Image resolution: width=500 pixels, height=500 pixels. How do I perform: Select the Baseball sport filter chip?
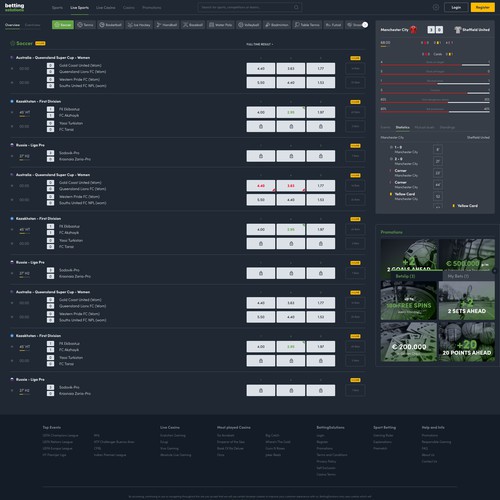pyautogui.click(x=193, y=25)
